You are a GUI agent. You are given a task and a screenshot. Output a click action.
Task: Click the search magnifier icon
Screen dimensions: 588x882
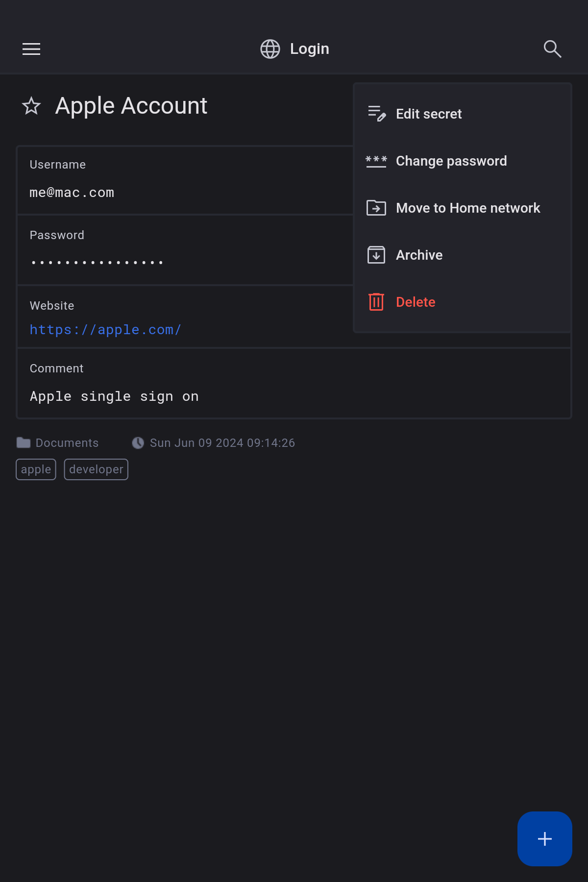point(552,49)
